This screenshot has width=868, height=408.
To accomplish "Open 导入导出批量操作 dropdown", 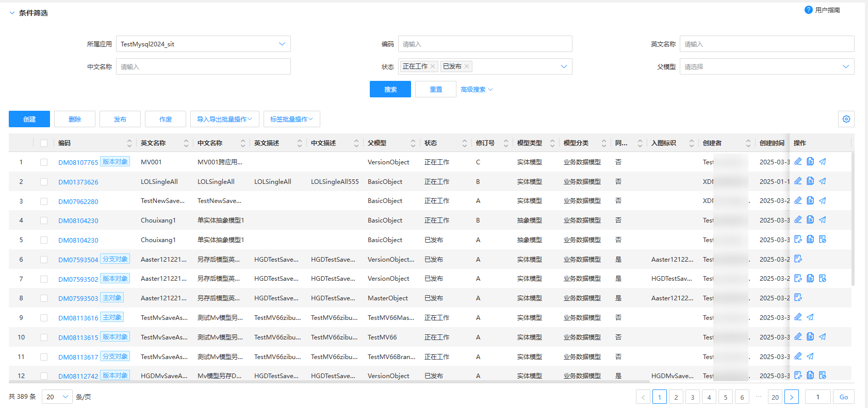I will coord(224,119).
